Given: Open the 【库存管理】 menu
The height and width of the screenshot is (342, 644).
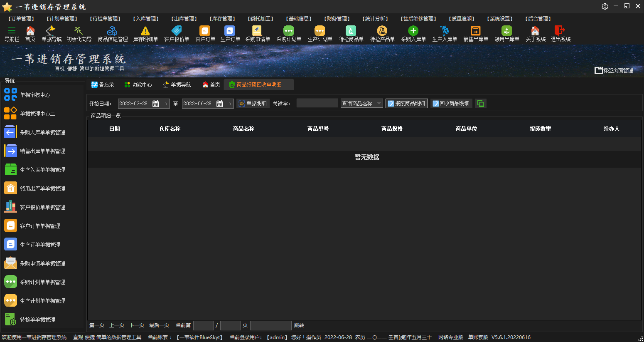Looking at the screenshot, I should pyautogui.click(x=222, y=19).
